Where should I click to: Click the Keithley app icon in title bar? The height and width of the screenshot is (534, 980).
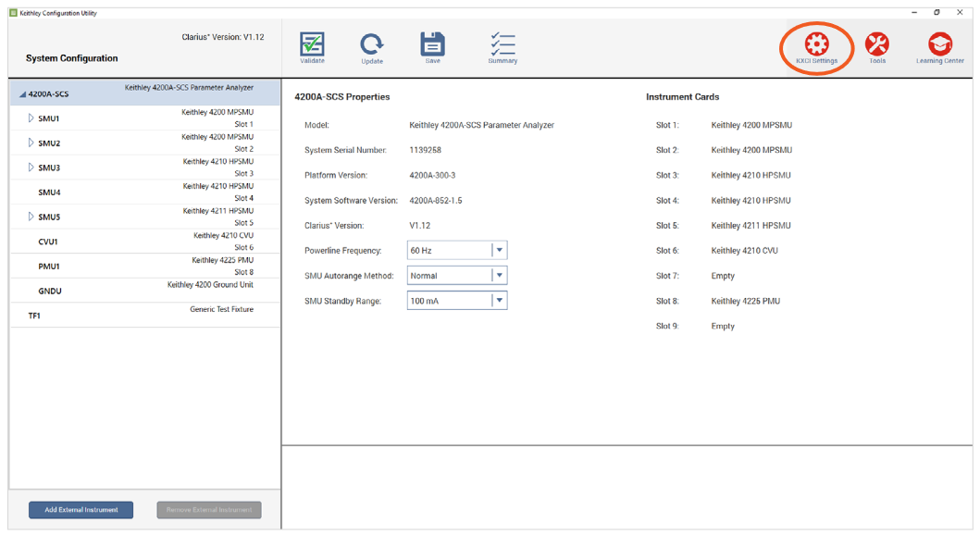tap(13, 13)
